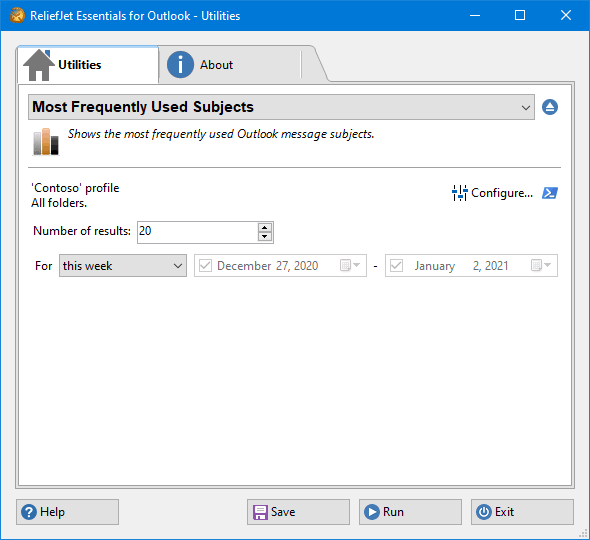Toggle the January 2, 2021 end date checkbox
This screenshot has width=590, height=540.
[397, 265]
